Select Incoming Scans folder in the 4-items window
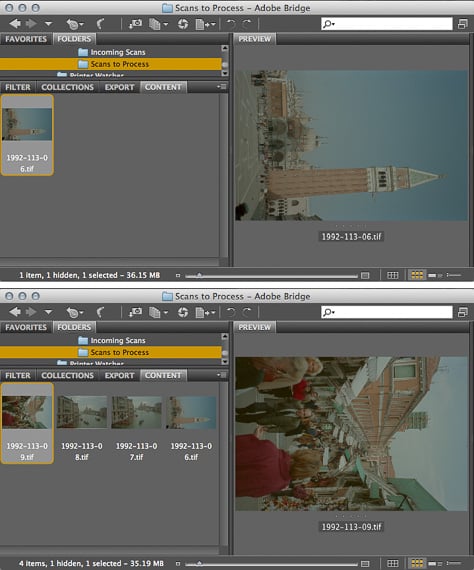474x570 pixels. coord(112,341)
